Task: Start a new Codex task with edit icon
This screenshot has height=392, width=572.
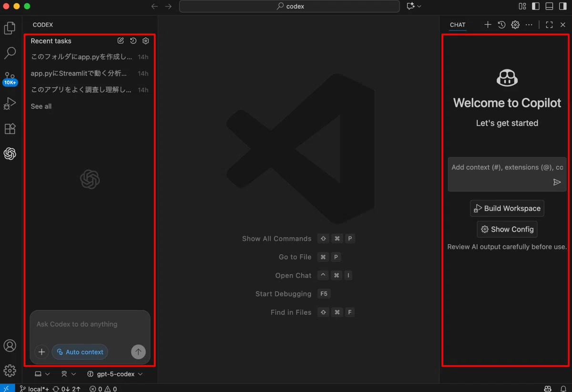Action: click(121, 41)
